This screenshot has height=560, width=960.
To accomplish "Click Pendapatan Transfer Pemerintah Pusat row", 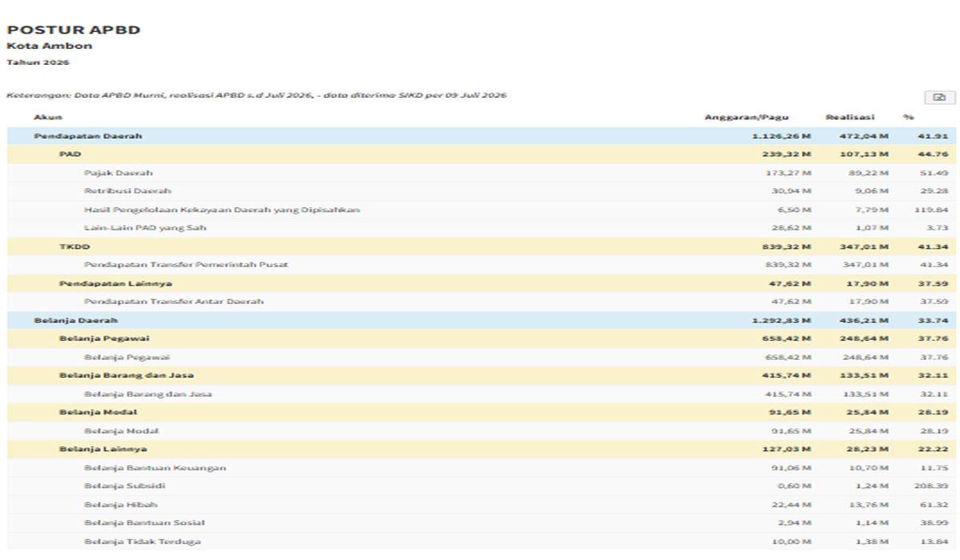I will [482, 265].
